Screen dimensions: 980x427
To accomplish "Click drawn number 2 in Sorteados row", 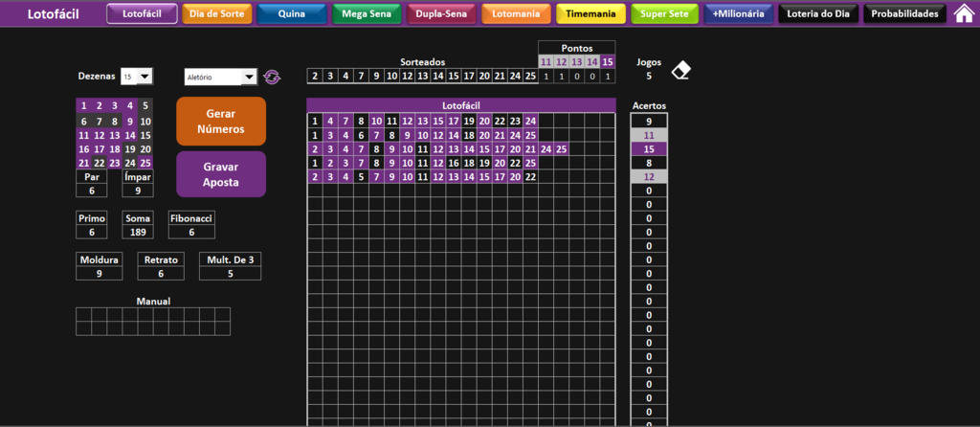I will pos(315,77).
